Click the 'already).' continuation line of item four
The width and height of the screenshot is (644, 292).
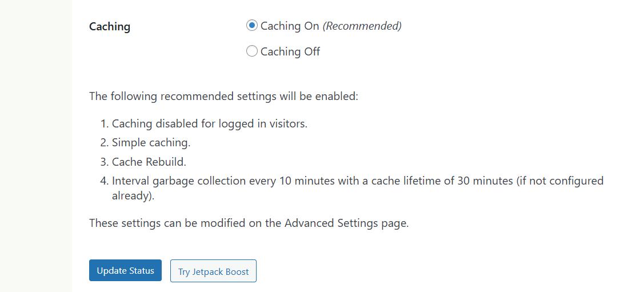pos(133,195)
